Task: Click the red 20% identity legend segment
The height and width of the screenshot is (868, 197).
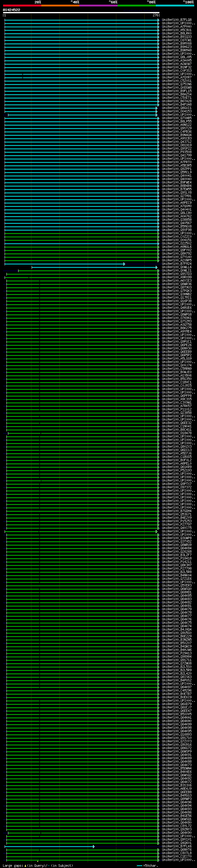Action: [22, 6]
